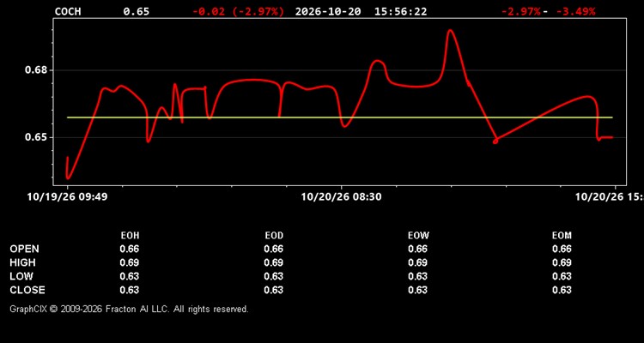Viewport: 644px width, 343px height.
Task: Click the 10/20/26 08:30 x-axis label
Action: pos(341,197)
